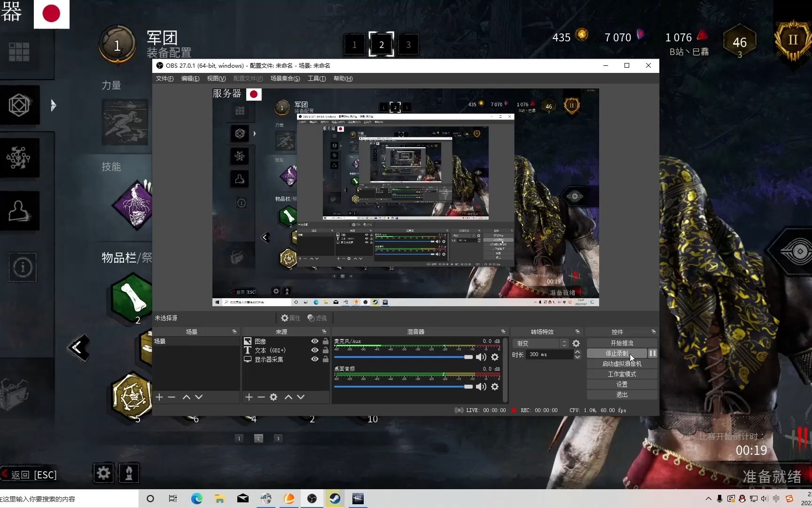Open the 场景集合(S) menu

(285, 79)
